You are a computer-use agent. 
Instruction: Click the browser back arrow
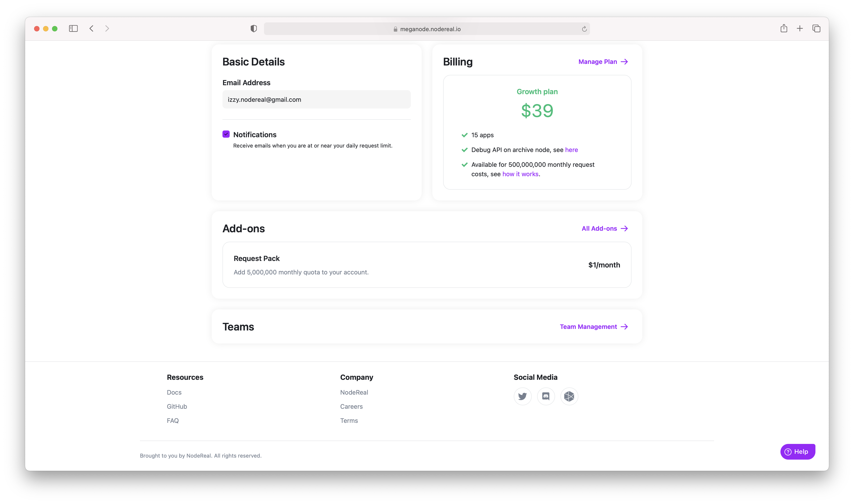pyautogui.click(x=91, y=28)
